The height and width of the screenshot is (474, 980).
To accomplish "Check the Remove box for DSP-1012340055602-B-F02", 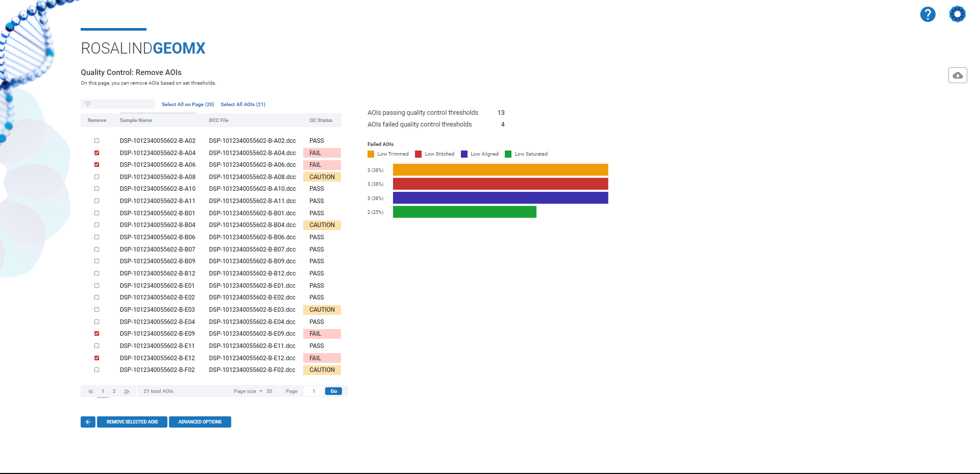I will (x=96, y=370).
